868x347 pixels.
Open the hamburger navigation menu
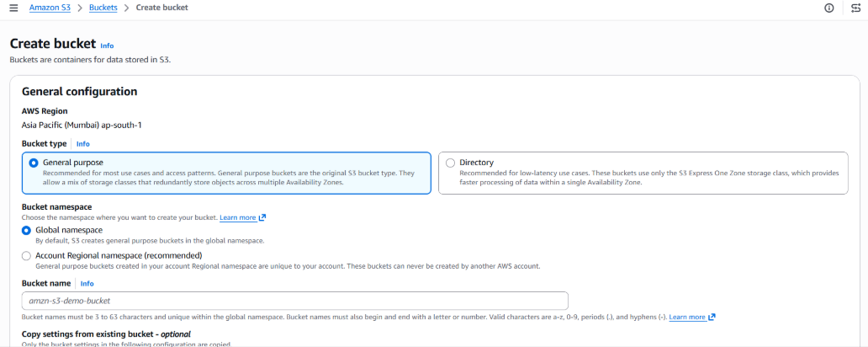click(13, 8)
